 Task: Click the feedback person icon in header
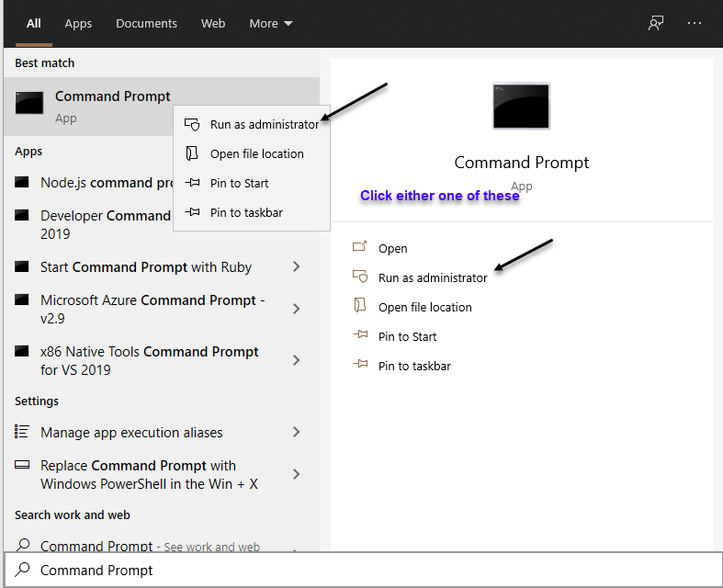tap(656, 23)
